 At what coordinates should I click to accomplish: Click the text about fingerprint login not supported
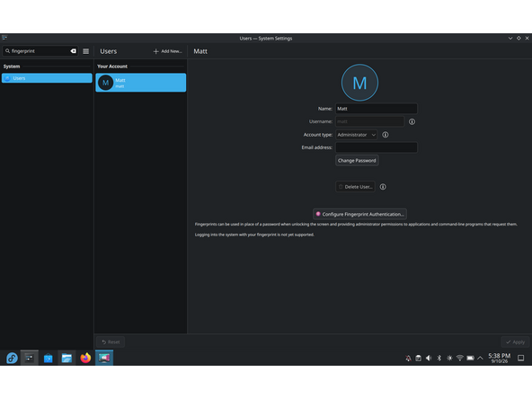pos(254,235)
